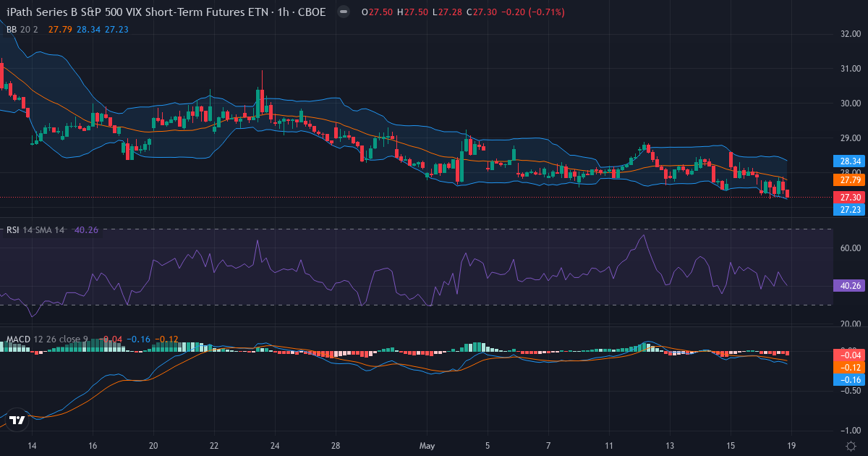Click date label 13 on time axis
The width and height of the screenshot is (868, 456).
[670, 445]
